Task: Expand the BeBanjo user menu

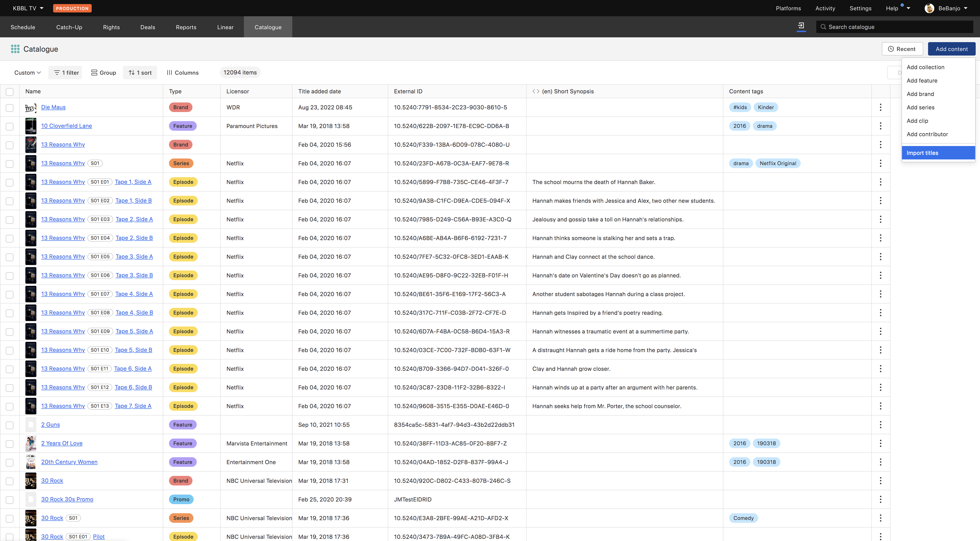Action: click(x=946, y=8)
